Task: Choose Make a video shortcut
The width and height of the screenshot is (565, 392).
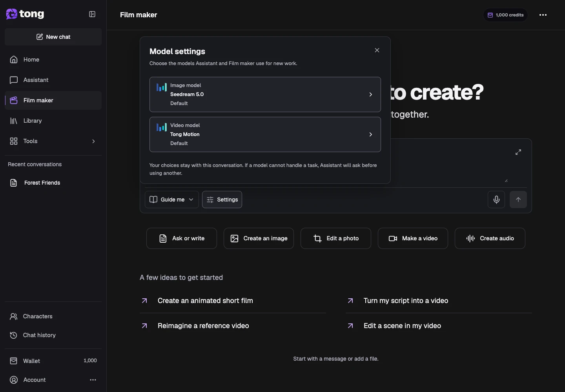Action: tap(413, 238)
